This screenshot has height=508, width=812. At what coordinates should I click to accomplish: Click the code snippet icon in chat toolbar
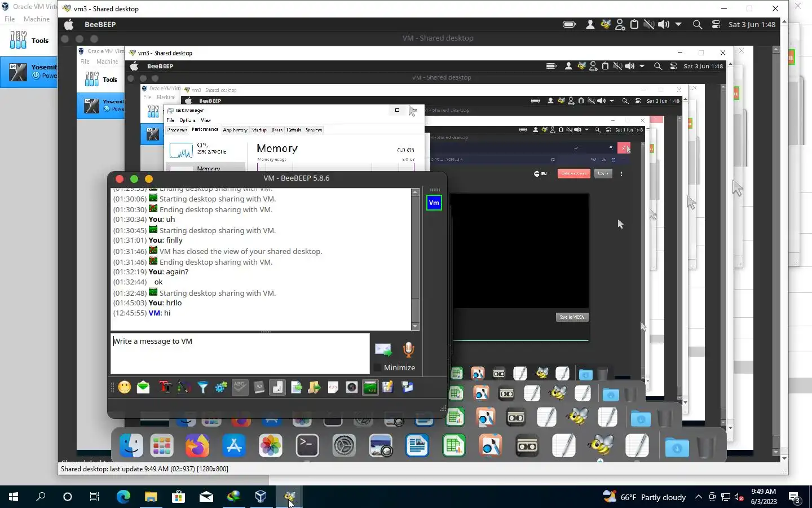click(x=333, y=387)
